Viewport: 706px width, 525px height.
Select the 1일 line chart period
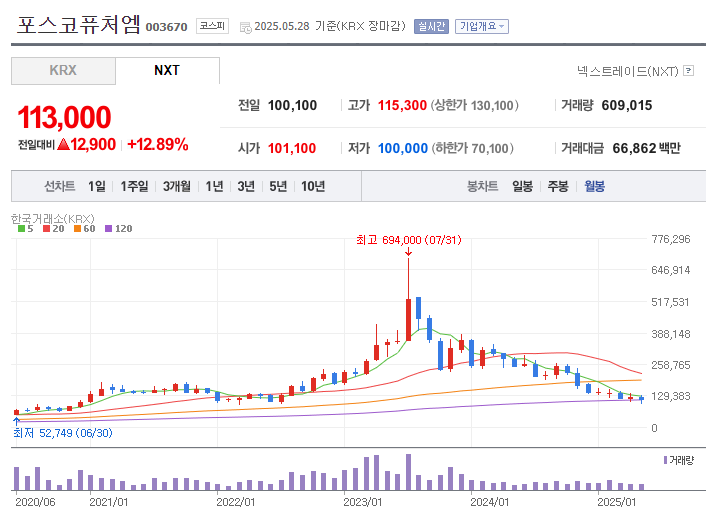coord(96,186)
